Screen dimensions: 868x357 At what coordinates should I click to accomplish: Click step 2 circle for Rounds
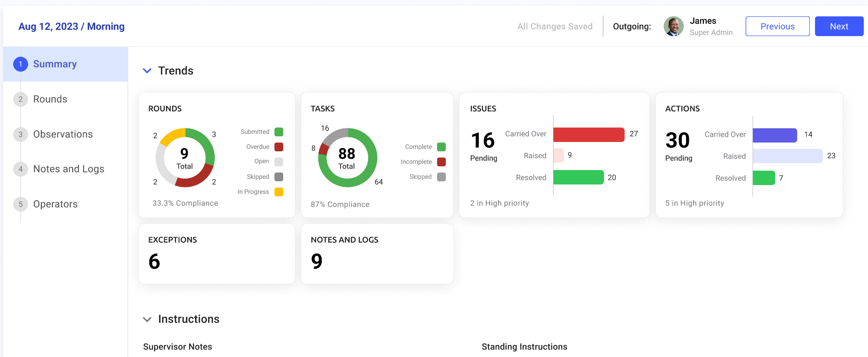pyautogui.click(x=21, y=99)
